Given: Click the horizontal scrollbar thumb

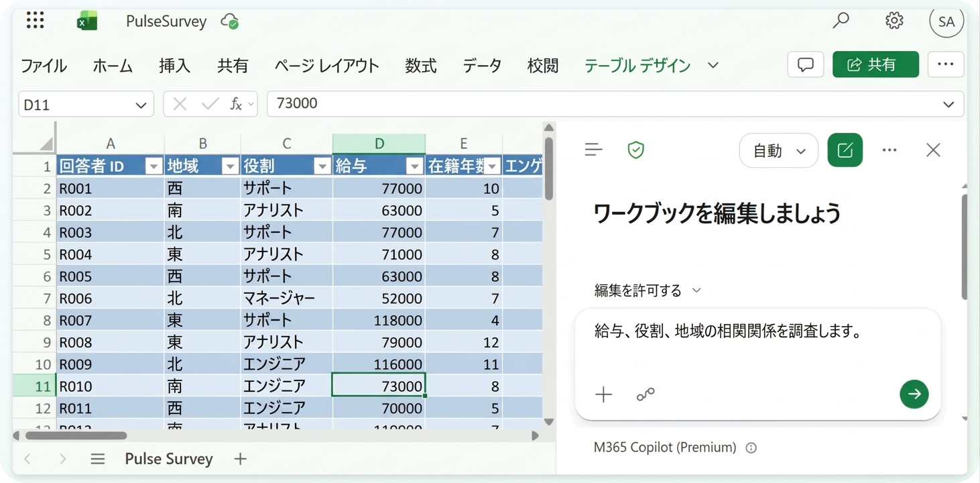Looking at the screenshot, I should click(x=76, y=435).
